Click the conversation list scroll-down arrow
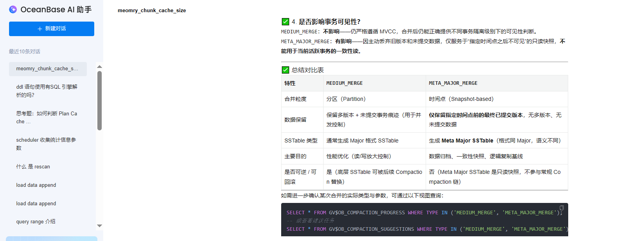 (99, 226)
